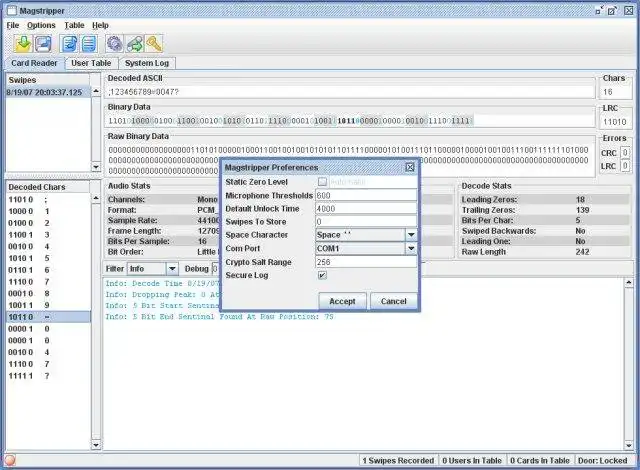Click the blue document with refresh arrow icon
This screenshot has width=640, height=470.
(69, 43)
